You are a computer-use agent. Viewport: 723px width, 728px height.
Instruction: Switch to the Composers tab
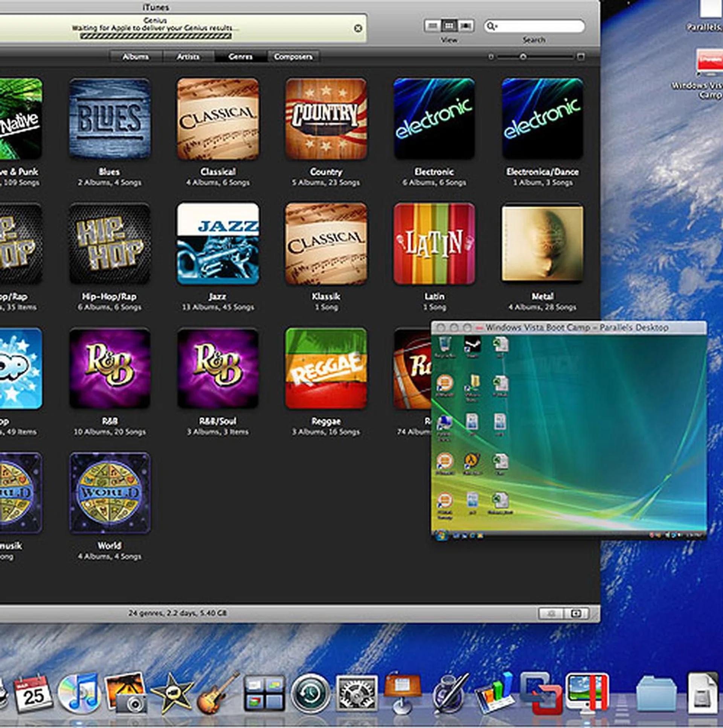[x=293, y=57]
